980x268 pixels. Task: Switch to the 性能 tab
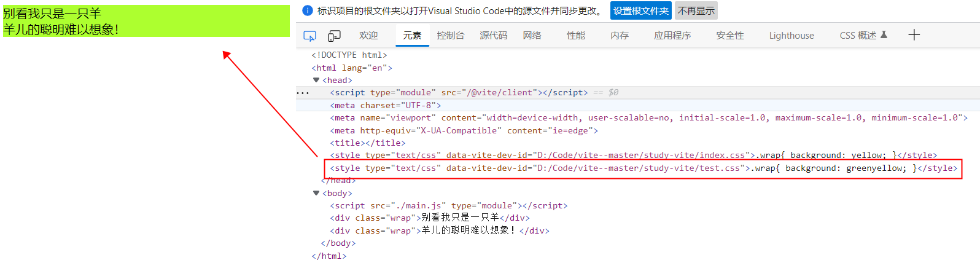576,36
